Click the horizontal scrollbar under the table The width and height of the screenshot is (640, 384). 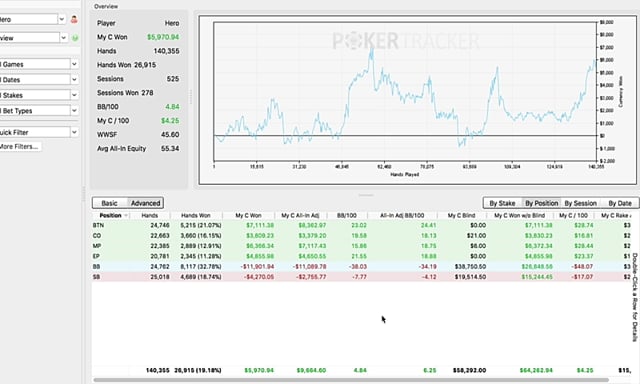pyautogui.click(x=351, y=380)
